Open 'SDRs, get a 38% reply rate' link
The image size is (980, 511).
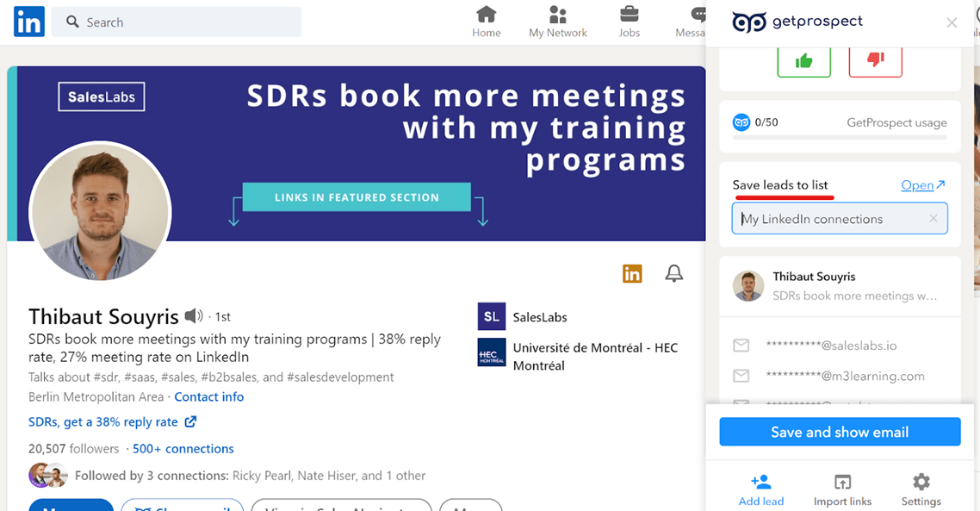(113, 422)
